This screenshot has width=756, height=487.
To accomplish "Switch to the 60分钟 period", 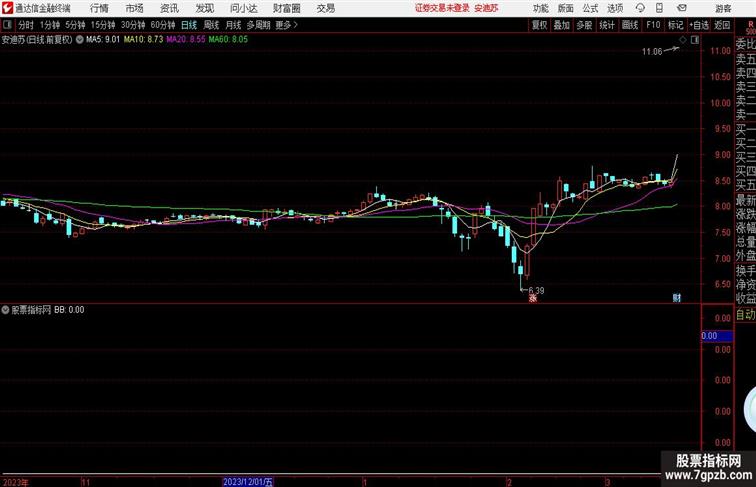I will (163, 25).
